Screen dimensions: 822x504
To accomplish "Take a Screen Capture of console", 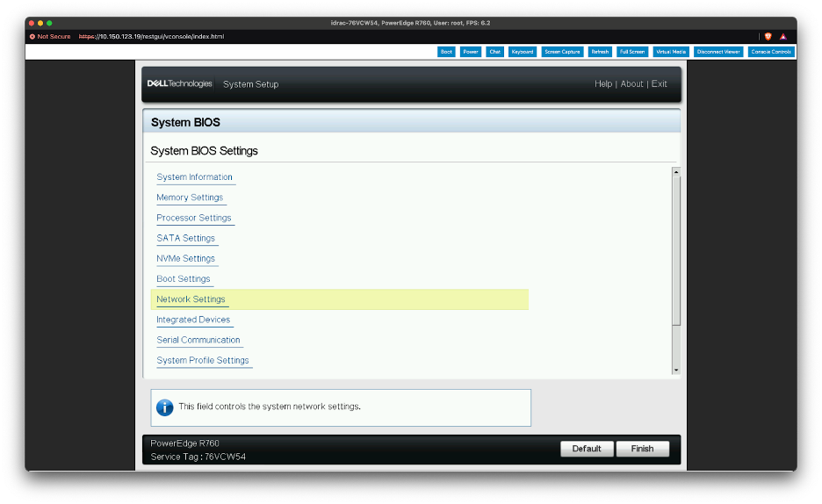I will [x=562, y=52].
